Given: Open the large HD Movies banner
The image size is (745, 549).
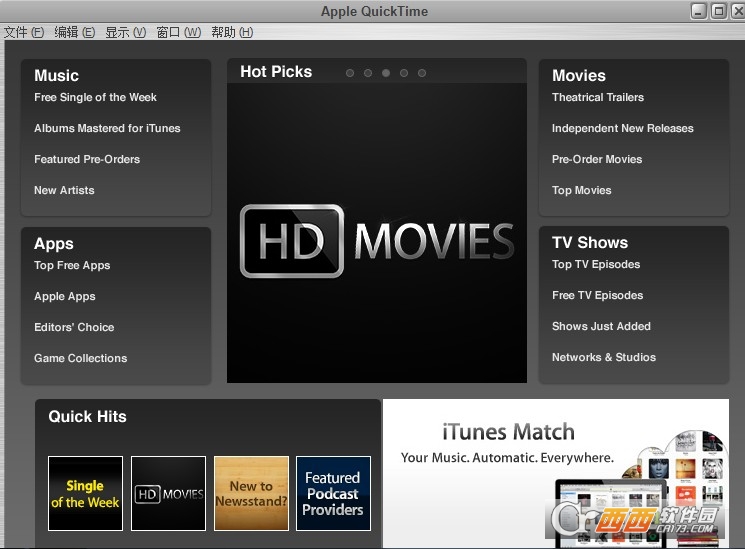Looking at the screenshot, I should 377,233.
